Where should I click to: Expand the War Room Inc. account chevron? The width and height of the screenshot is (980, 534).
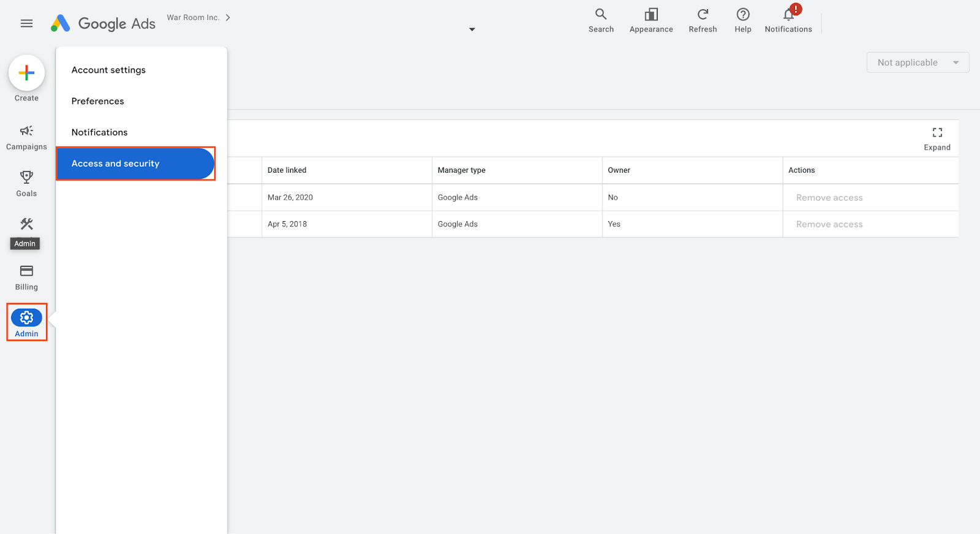click(228, 18)
